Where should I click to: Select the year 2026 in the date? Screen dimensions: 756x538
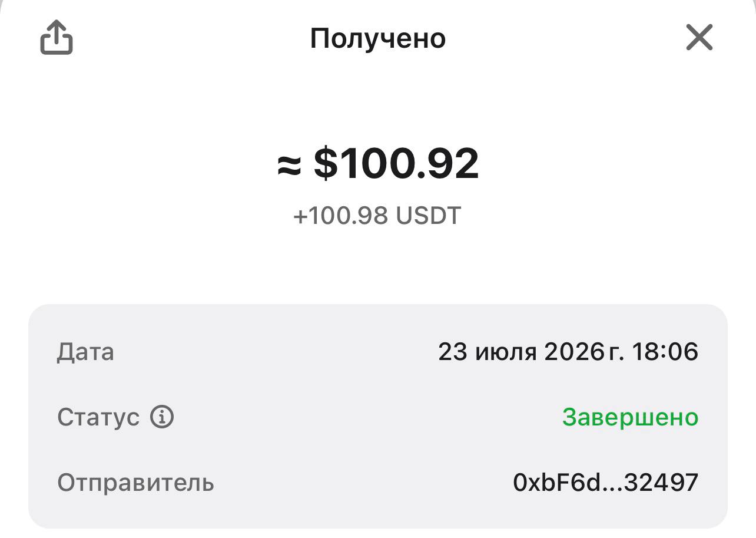[574, 352]
